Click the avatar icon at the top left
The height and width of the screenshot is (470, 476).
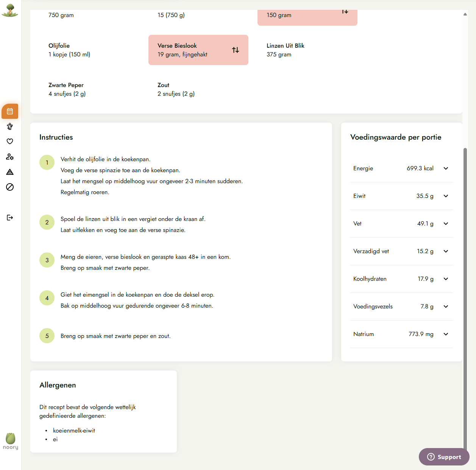(10, 11)
